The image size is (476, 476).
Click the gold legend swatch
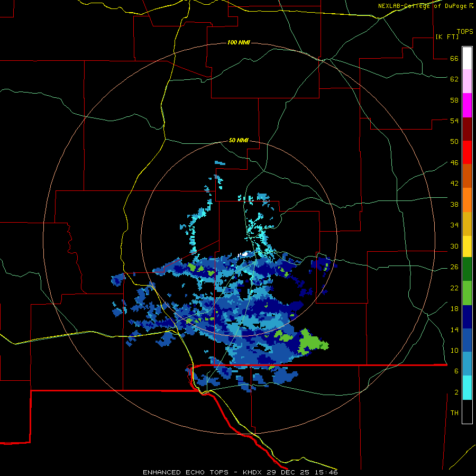pyautogui.click(x=467, y=224)
